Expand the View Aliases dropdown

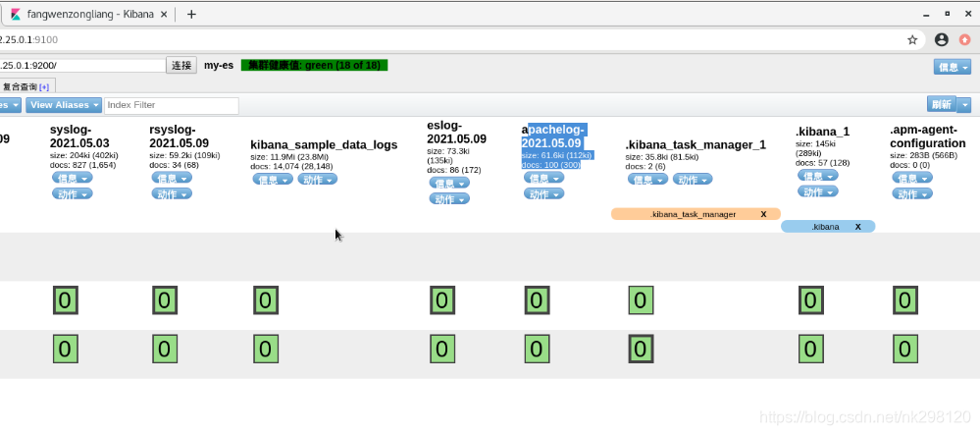(64, 105)
